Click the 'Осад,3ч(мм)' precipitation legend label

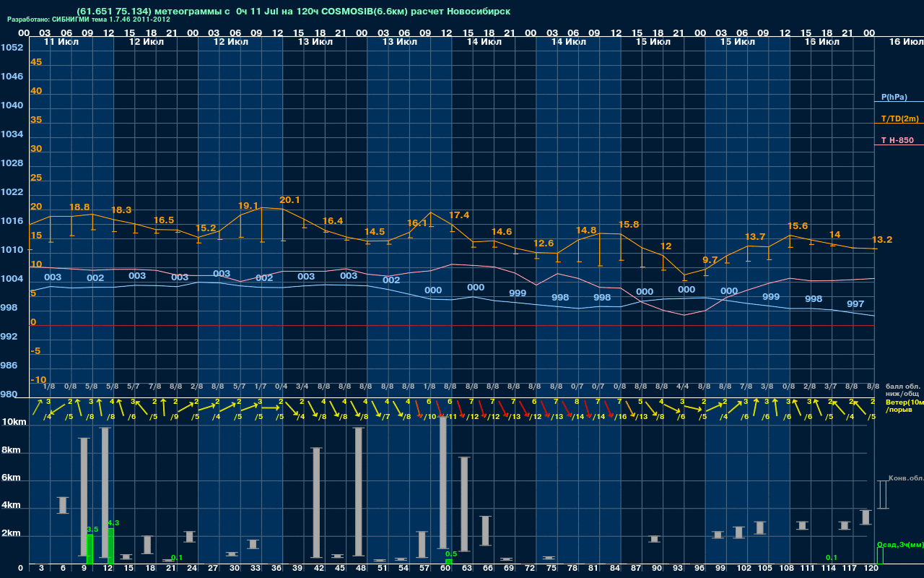tap(900, 544)
